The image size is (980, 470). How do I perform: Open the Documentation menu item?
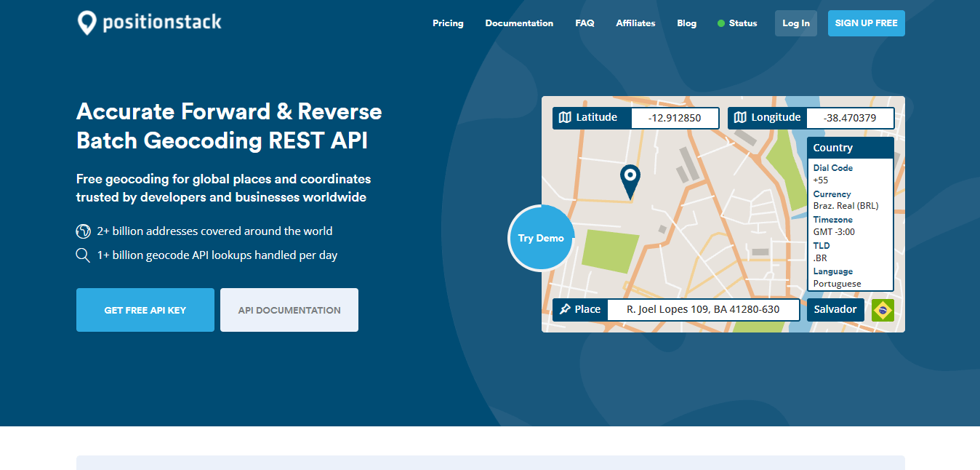pyautogui.click(x=519, y=23)
